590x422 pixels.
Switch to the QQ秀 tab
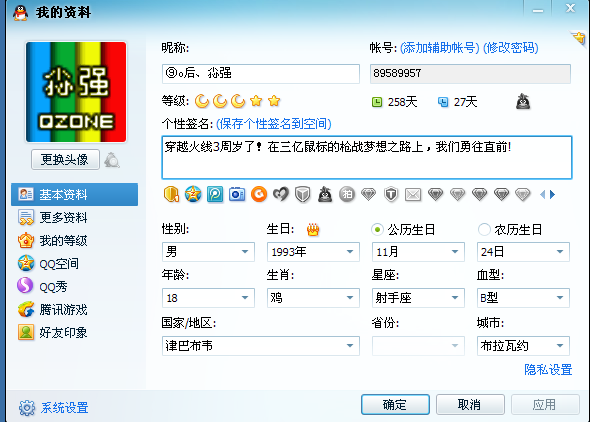(x=75, y=287)
